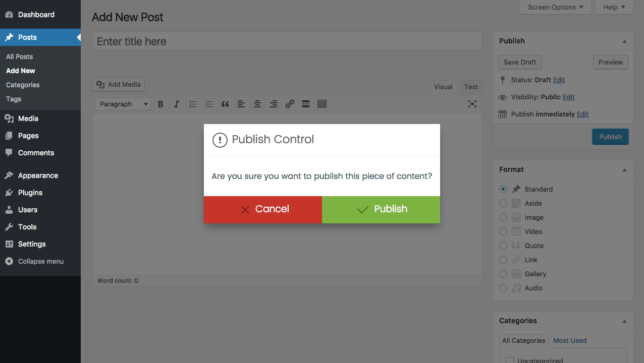Screen dimensions: 644x363
Task: Select the Link post format
Action: point(503,260)
